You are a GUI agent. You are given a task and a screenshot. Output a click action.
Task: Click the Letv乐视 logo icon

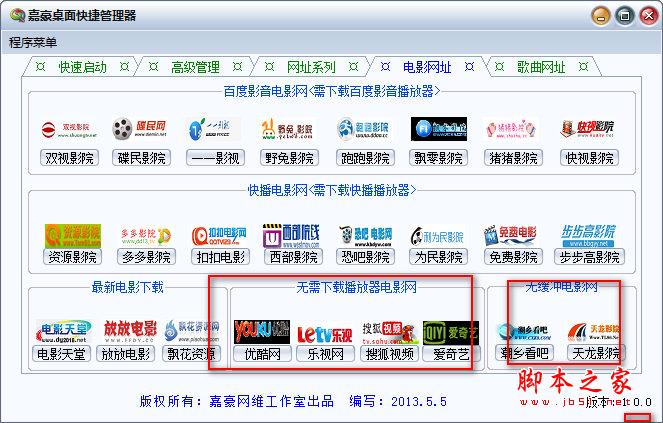(324, 334)
